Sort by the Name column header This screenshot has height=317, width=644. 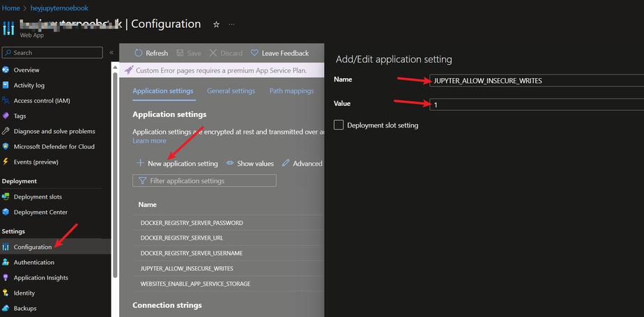point(148,205)
